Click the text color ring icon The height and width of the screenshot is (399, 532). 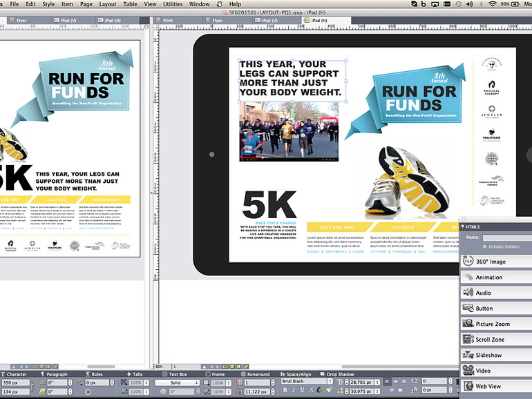coord(320,390)
